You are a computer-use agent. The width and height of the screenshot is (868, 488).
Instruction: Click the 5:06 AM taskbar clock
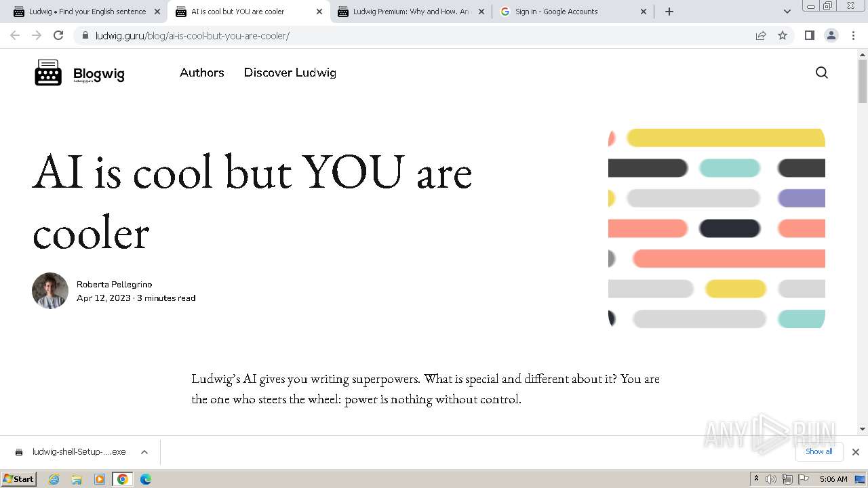[833, 479]
